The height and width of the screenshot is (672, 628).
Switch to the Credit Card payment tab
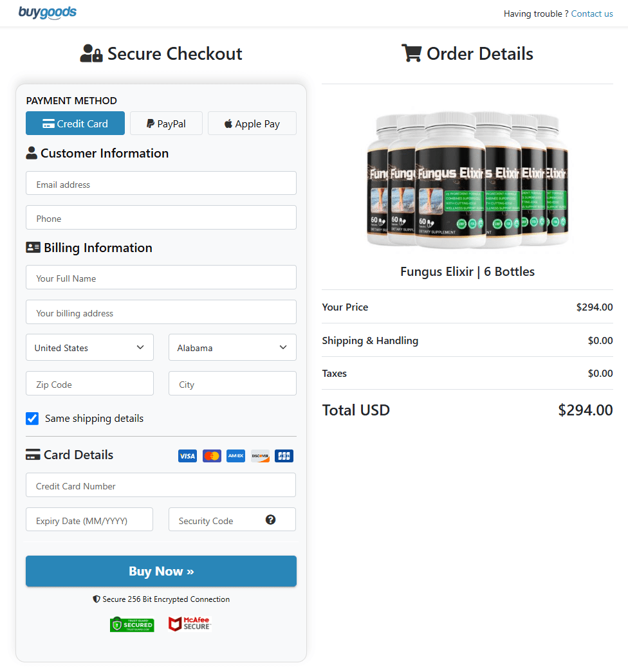click(x=75, y=123)
